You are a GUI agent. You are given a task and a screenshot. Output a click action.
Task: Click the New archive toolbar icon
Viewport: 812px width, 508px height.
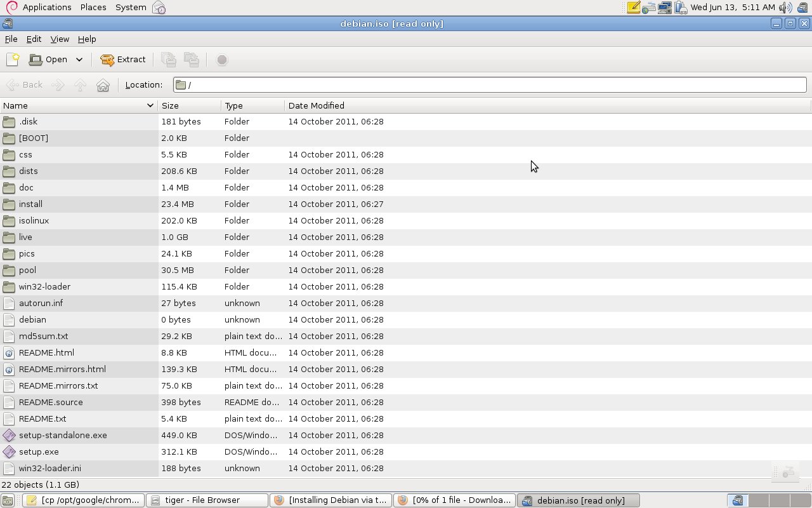click(x=13, y=60)
